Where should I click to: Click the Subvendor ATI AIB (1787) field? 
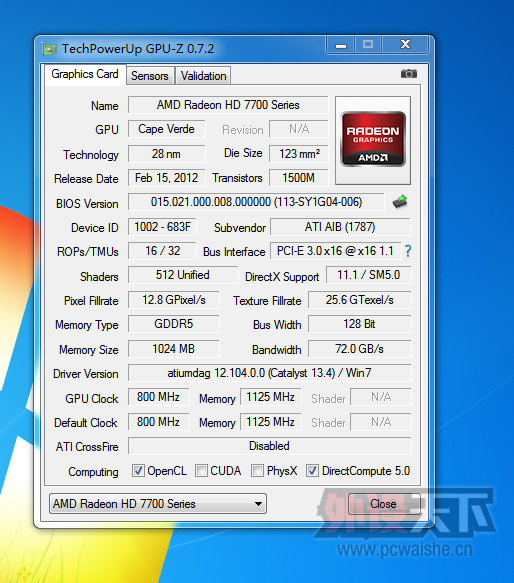coord(340,227)
